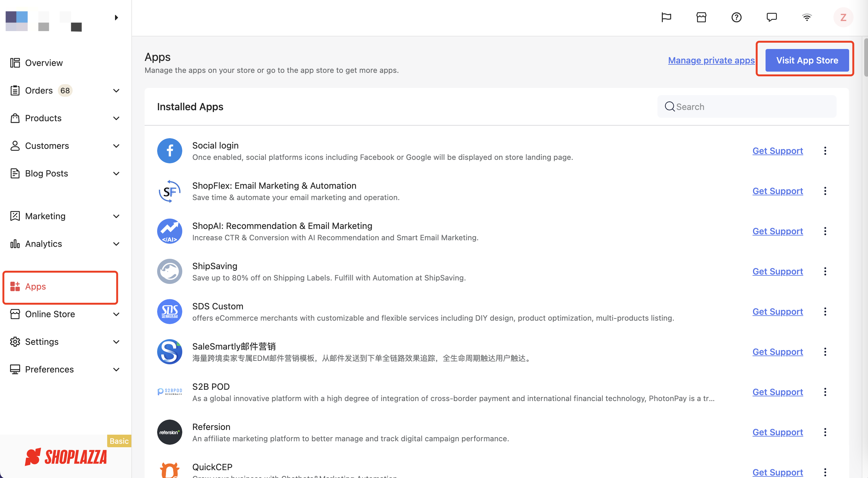Click the ShopAI app icon

click(x=169, y=231)
